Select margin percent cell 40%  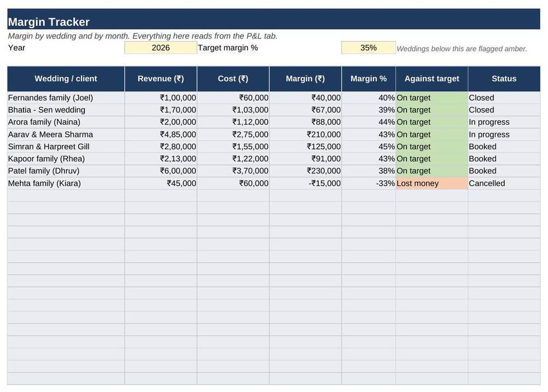click(369, 98)
